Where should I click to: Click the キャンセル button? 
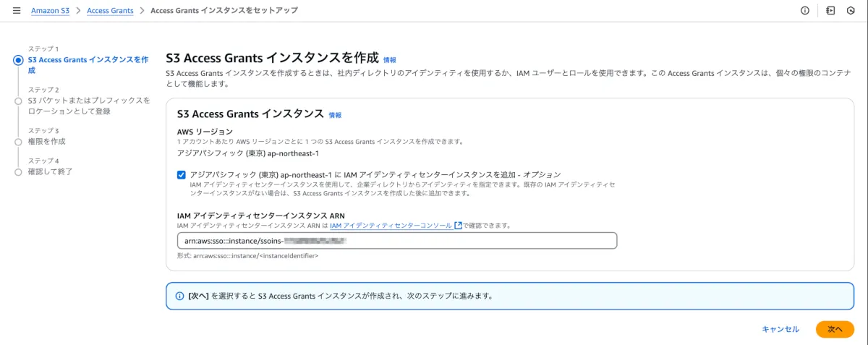(780, 329)
